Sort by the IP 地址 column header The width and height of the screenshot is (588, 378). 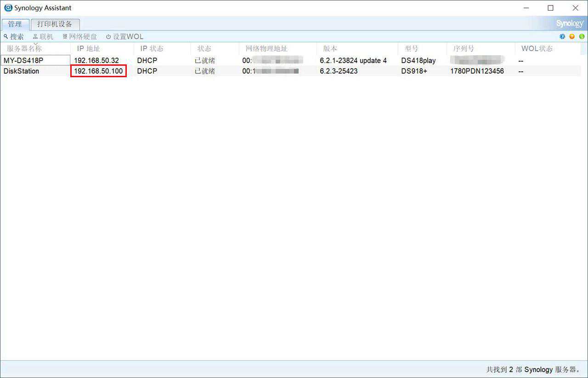pos(88,49)
